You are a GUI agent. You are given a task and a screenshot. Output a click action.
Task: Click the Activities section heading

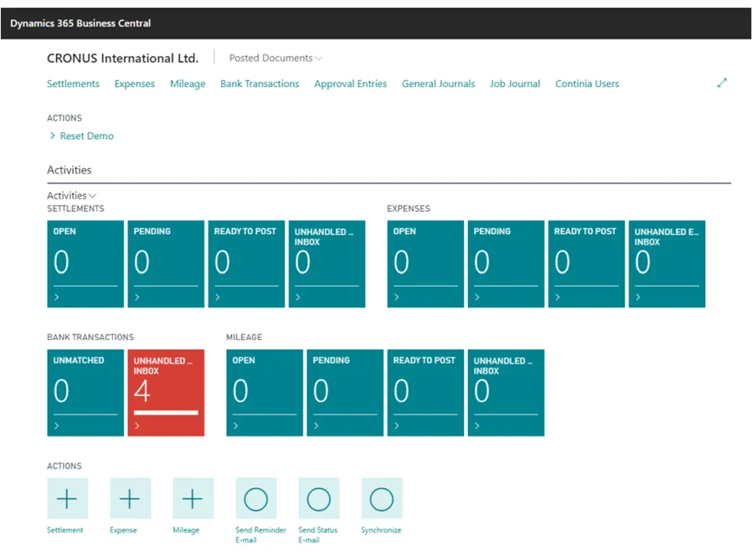click(x=69, y=170)
